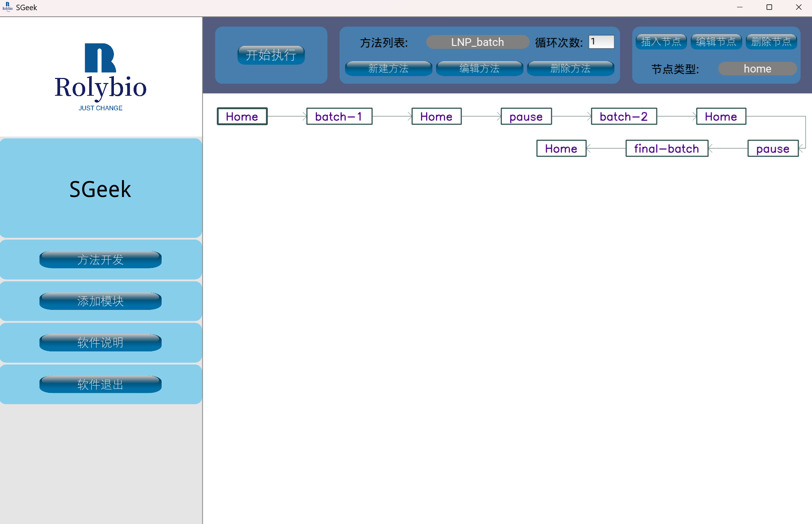Select the Home node after batch-2
The width and height of the screenshot is (812, 524).
coord(721,116)
